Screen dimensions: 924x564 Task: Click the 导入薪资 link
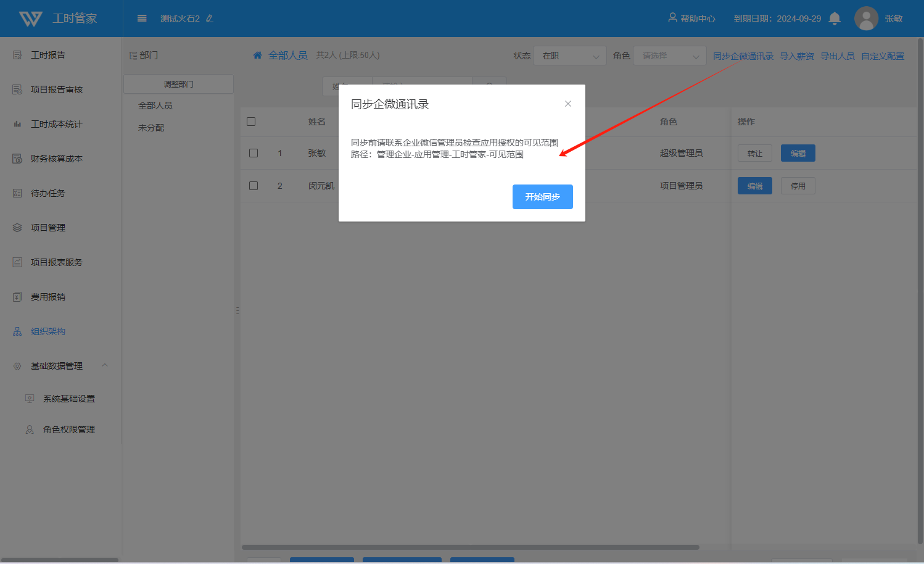[796, 56]
